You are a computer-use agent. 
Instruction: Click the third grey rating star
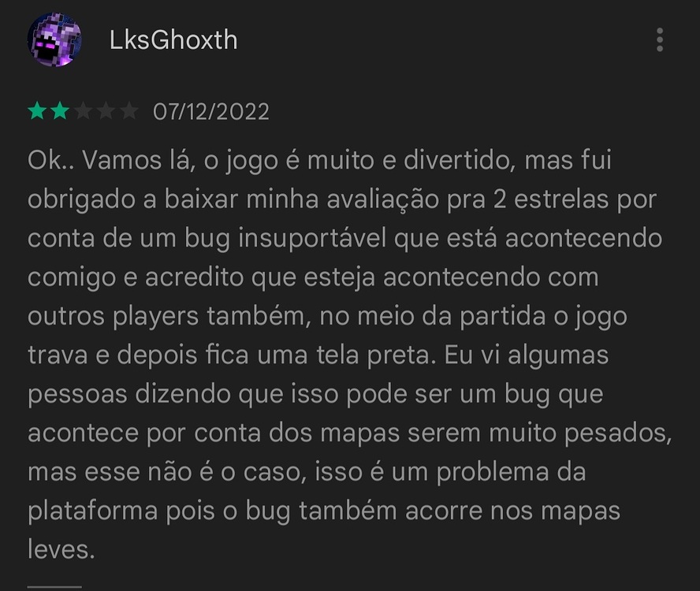(83, 111)
